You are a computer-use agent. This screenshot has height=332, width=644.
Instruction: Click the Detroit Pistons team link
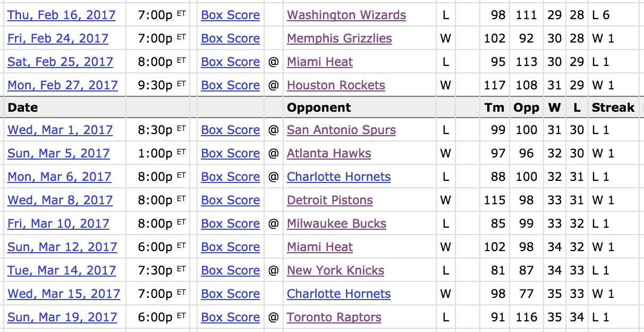[329, 200]
